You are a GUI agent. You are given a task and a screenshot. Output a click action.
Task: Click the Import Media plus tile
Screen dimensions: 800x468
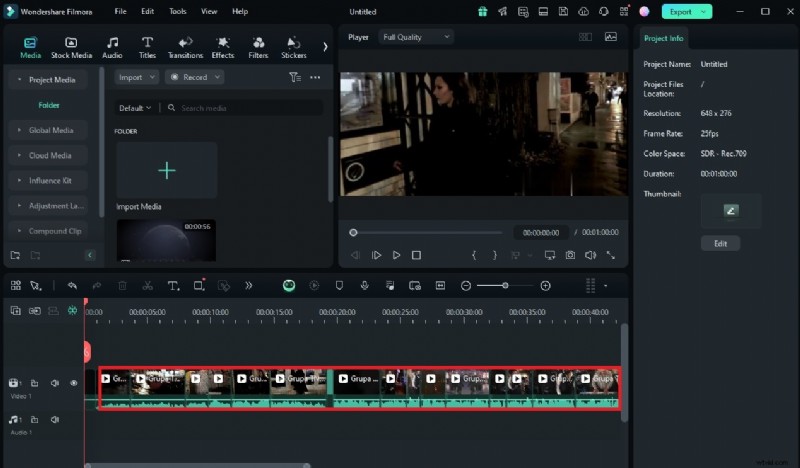coord(167,170)
